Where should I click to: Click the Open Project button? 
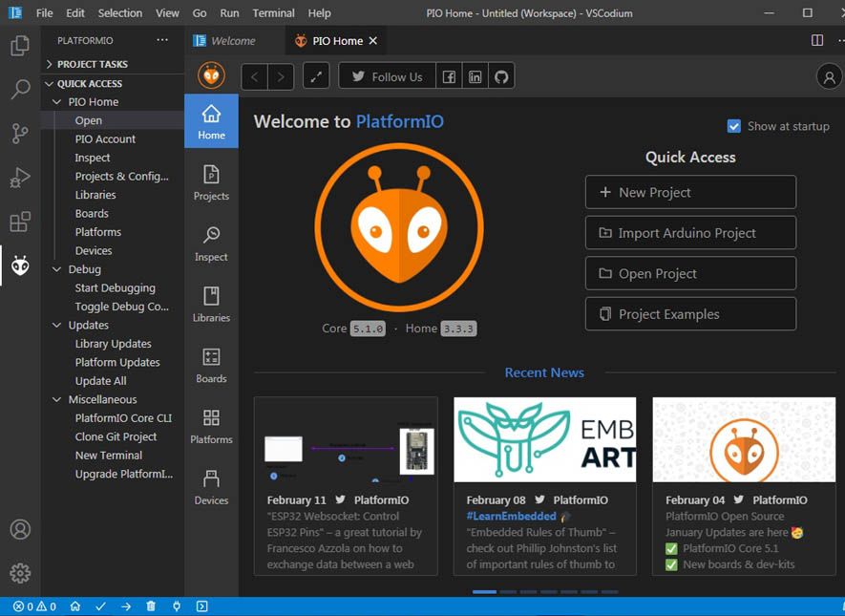pos(690,273)
